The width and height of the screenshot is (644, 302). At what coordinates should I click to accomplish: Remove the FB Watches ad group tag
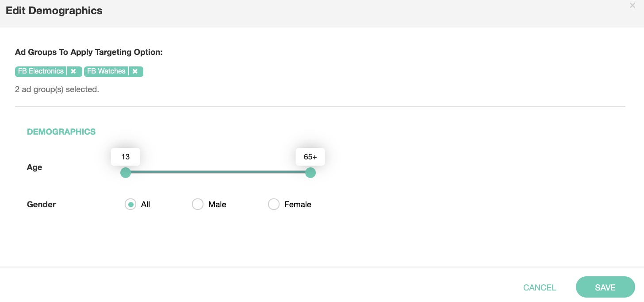tap(135, 71)
